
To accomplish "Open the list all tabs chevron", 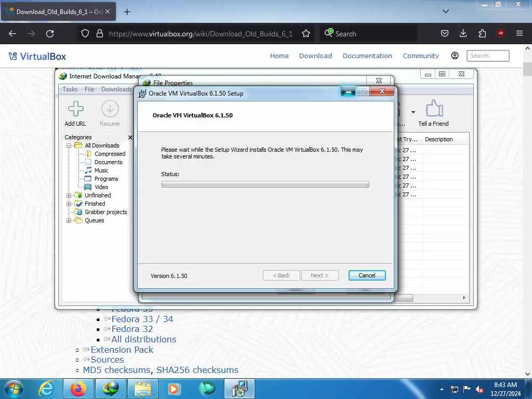I will tap(445, 11).
